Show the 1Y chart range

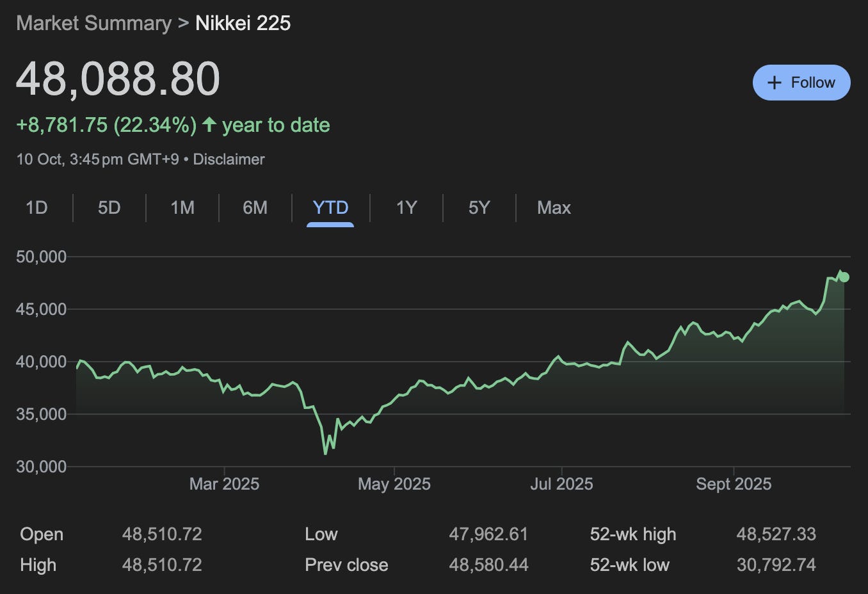(406, 207)
